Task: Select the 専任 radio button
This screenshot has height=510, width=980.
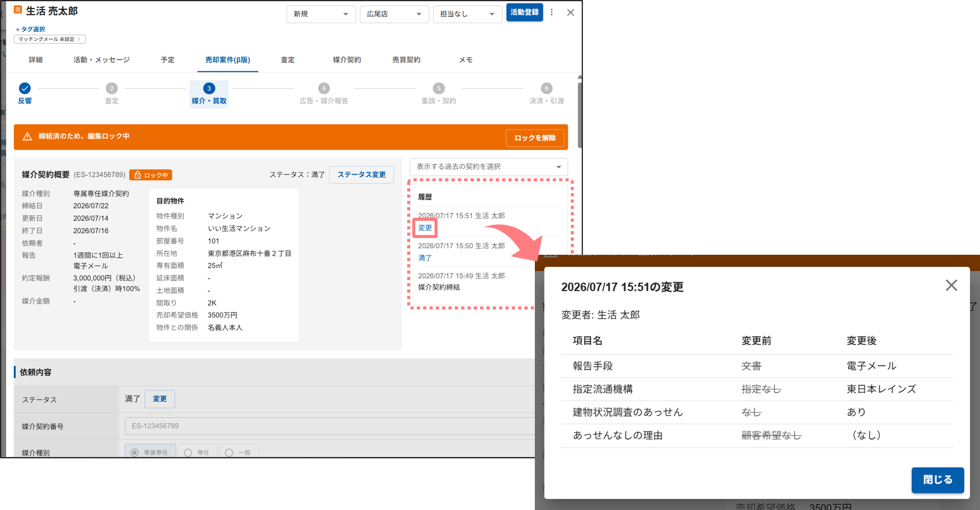Action: click(188, 452)
